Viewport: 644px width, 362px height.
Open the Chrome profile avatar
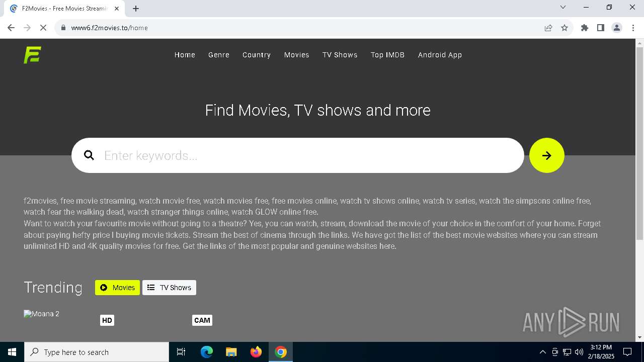point(617,28)
